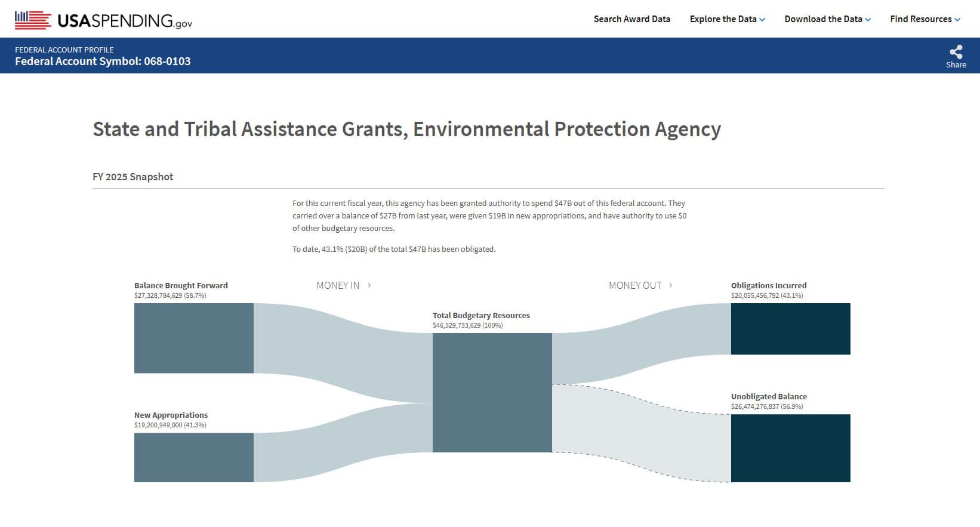Click the Unobligated Balance dark bar
This screenshot has height=527, width=980.
coord(790,448)
